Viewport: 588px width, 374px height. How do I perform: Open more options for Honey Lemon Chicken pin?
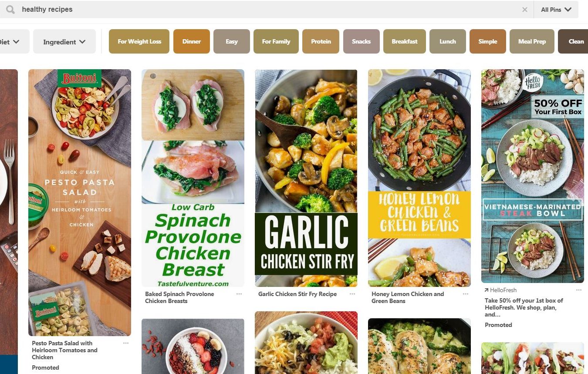(x=466, y=294)
